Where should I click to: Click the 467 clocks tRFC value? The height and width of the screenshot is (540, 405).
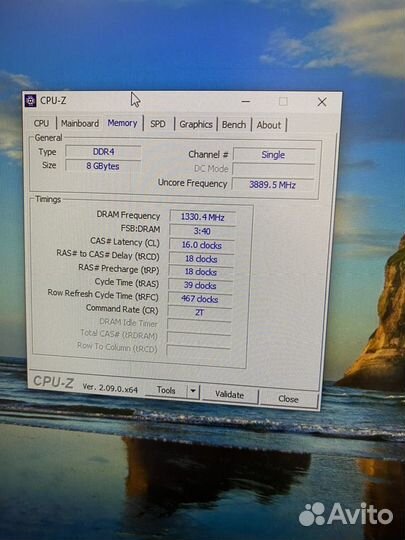(x=200, y=299)
